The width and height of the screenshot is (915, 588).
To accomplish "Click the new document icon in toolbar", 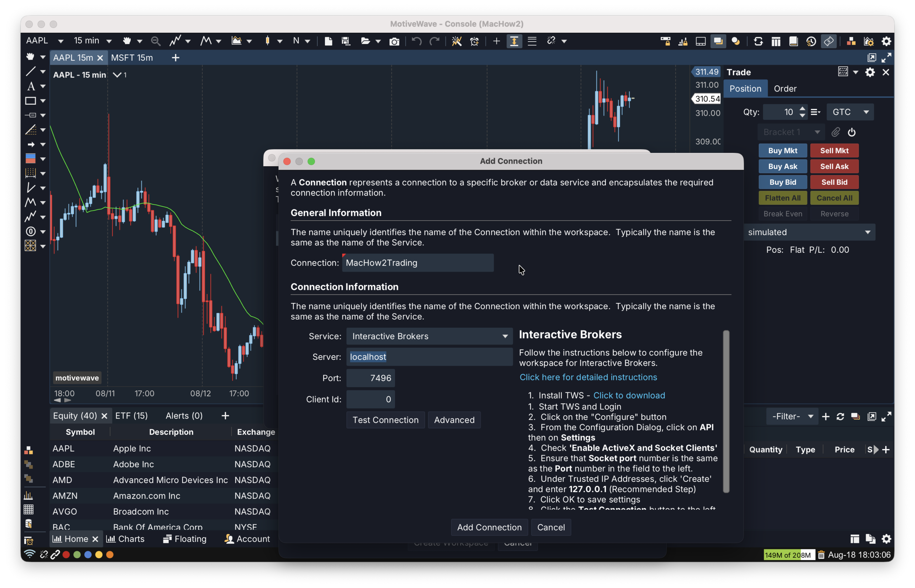I will click(328, 41).
